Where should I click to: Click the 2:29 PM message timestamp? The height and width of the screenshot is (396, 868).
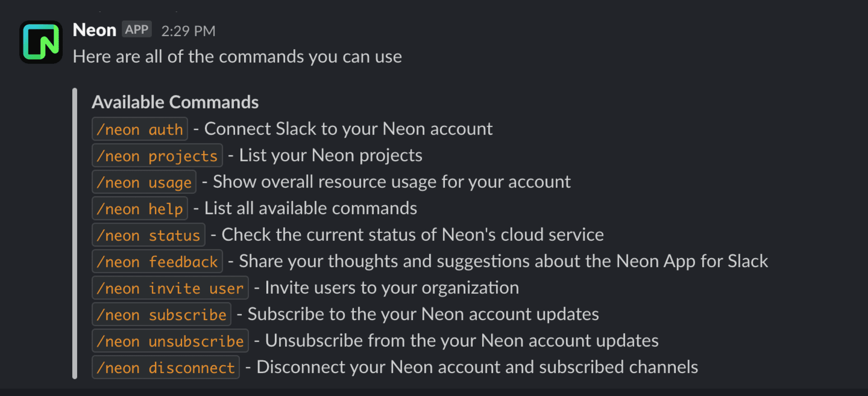[189, 31]
